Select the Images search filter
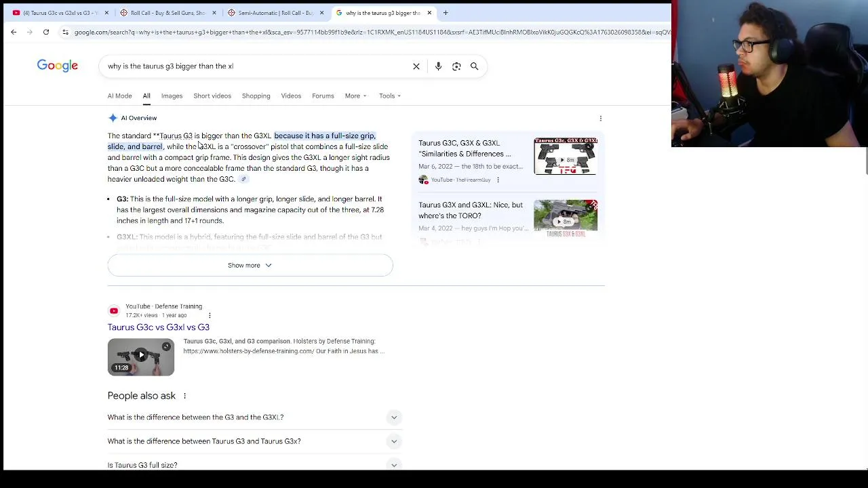This screenshot has width=868, height=488. [172, 96]
